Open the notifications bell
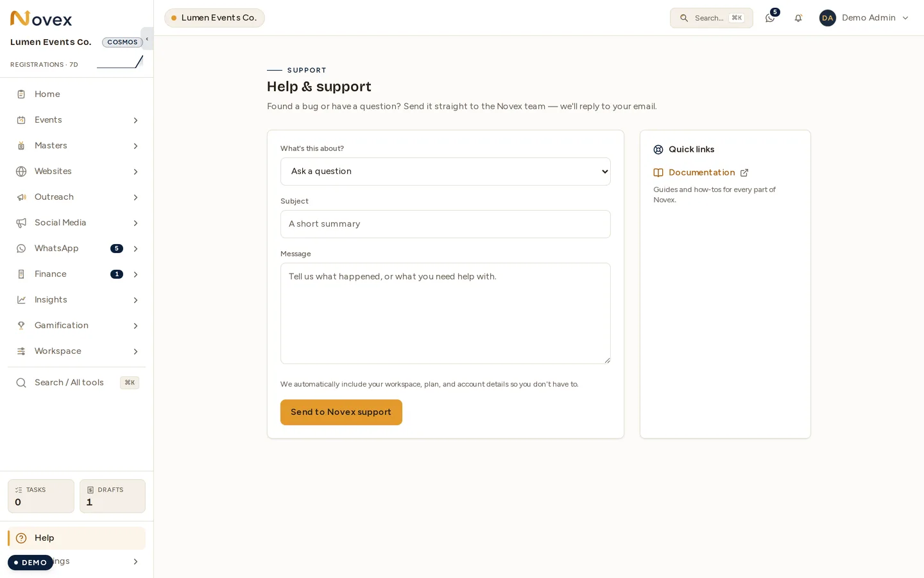 click(x=798, y=18)
